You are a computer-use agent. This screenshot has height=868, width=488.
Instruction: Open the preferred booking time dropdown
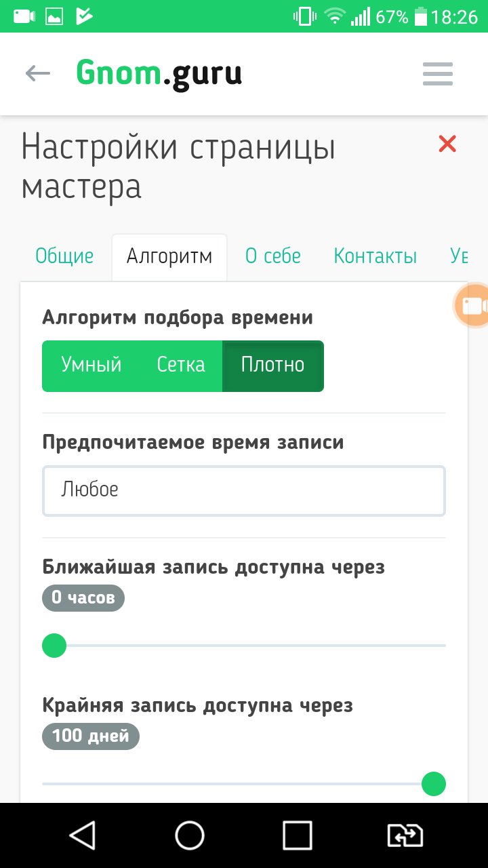244,490
